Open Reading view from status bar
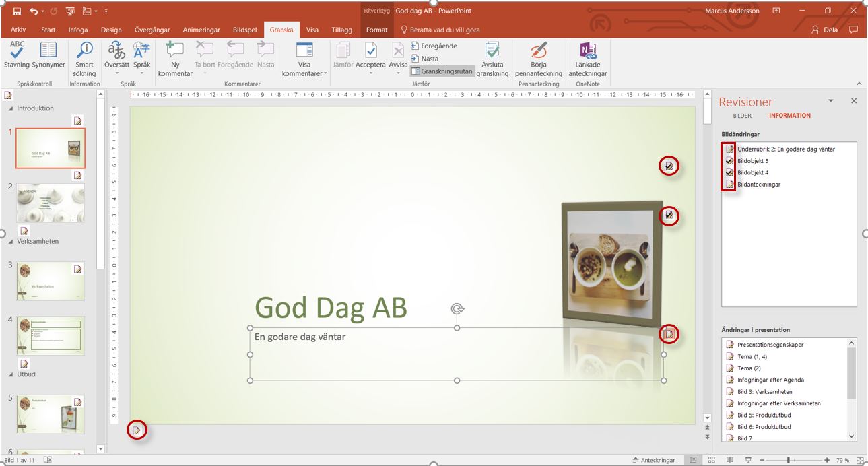868x466 pixels. click(729, 460)
